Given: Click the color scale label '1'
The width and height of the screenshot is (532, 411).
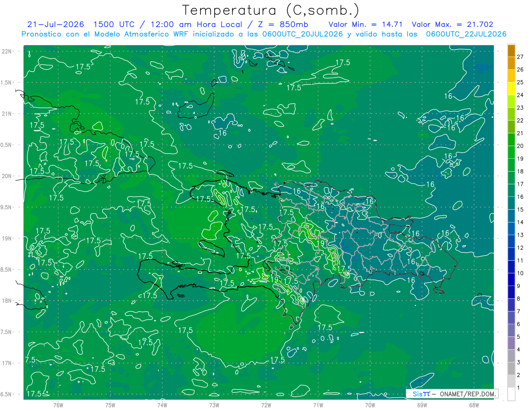Looking at the screenshot, I should pos(519,388).
